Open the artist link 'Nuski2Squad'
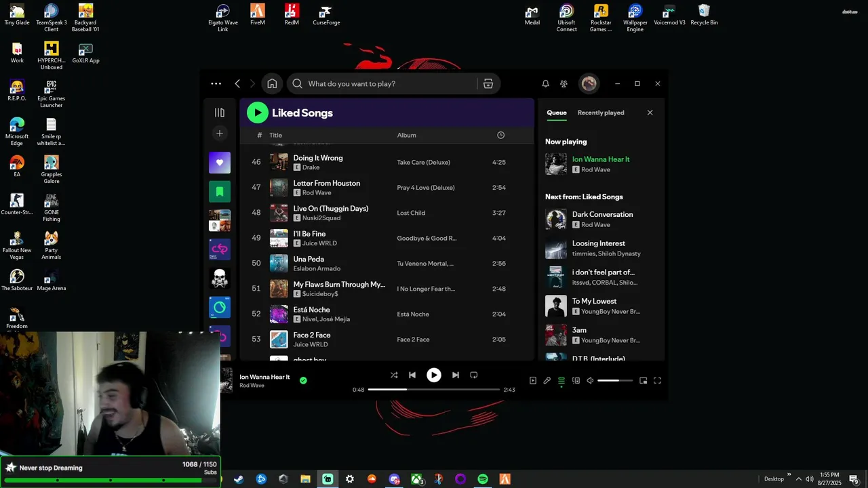This screenshot has width=868, height=488. [x=321, y=218]
